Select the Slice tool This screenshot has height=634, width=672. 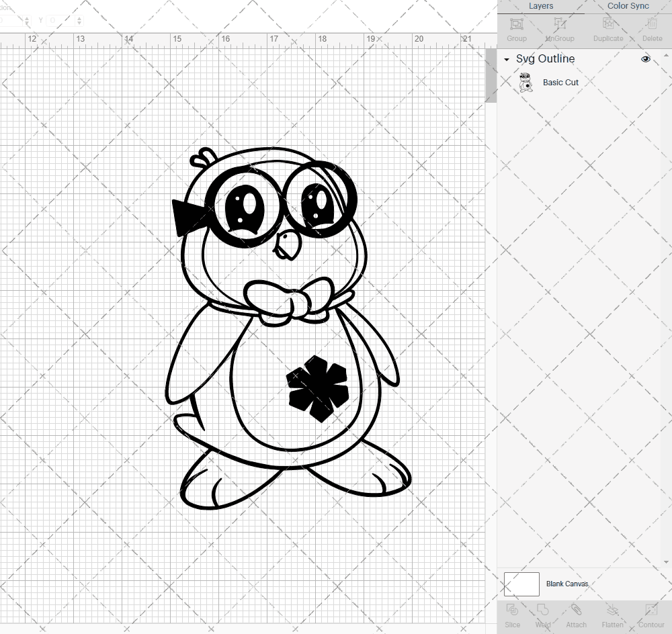[x=512, y=615]
